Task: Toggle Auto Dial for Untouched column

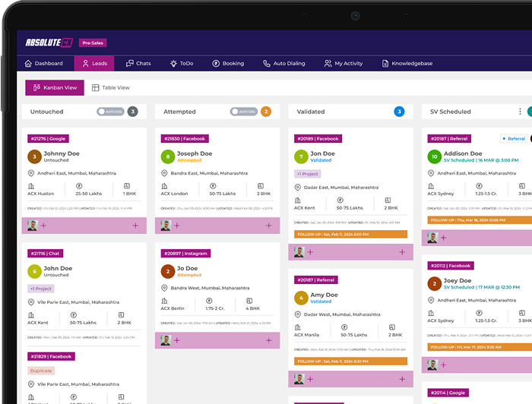Action: tap(110, 112)
